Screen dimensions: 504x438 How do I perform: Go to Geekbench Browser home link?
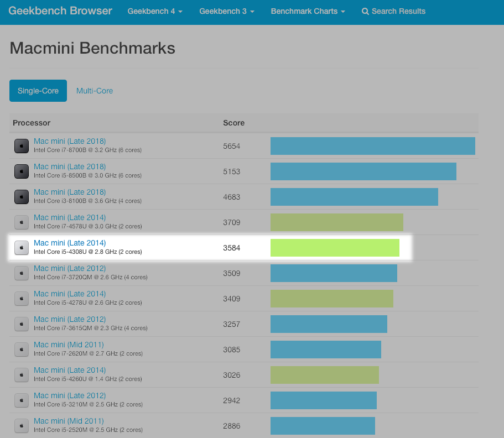pos(60,11)
